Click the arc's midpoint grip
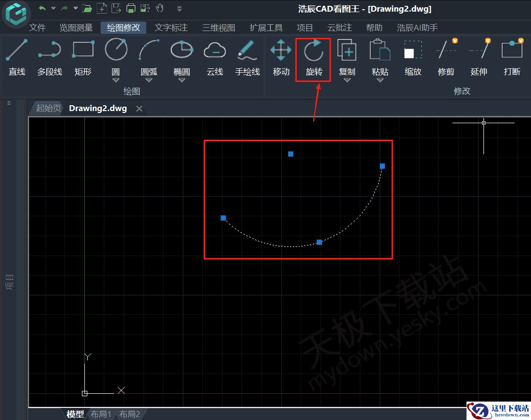This screenshot has height=420, width=531. click(320, 242)
